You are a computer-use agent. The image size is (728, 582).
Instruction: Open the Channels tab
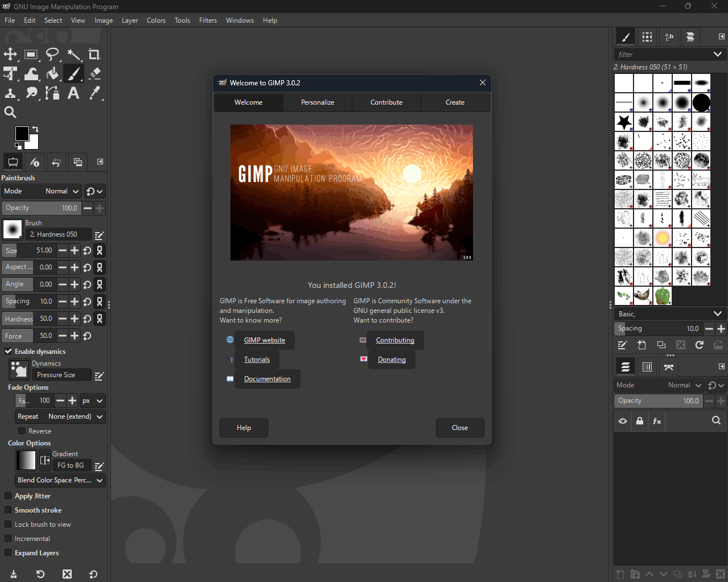647,367
